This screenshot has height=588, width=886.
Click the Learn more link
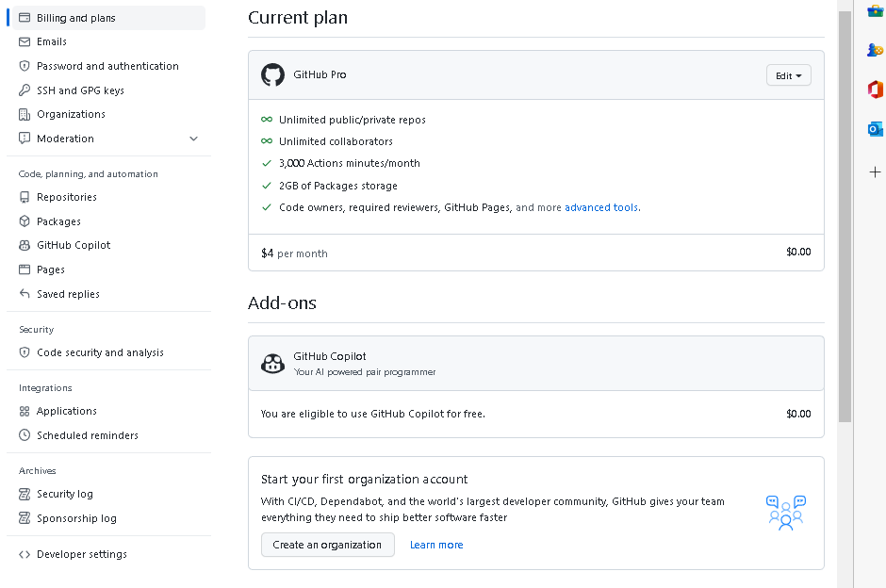click(x=436, y=545)
